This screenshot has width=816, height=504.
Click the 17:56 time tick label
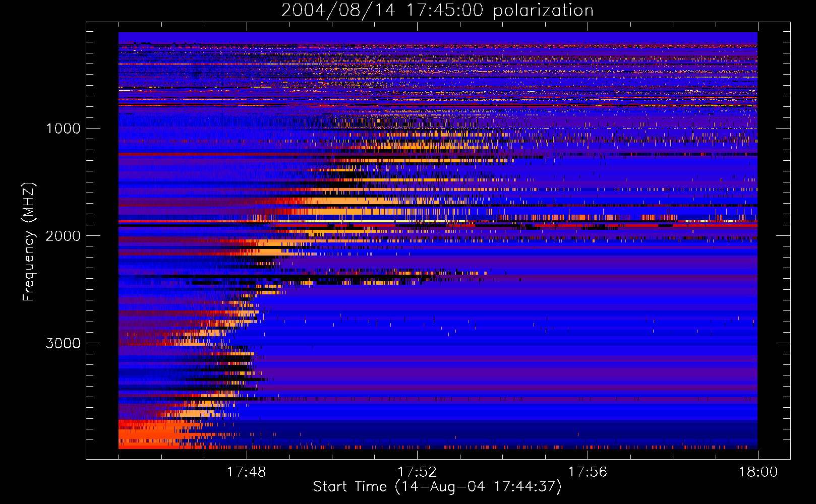pyautogui.click(x=588, y=472)
